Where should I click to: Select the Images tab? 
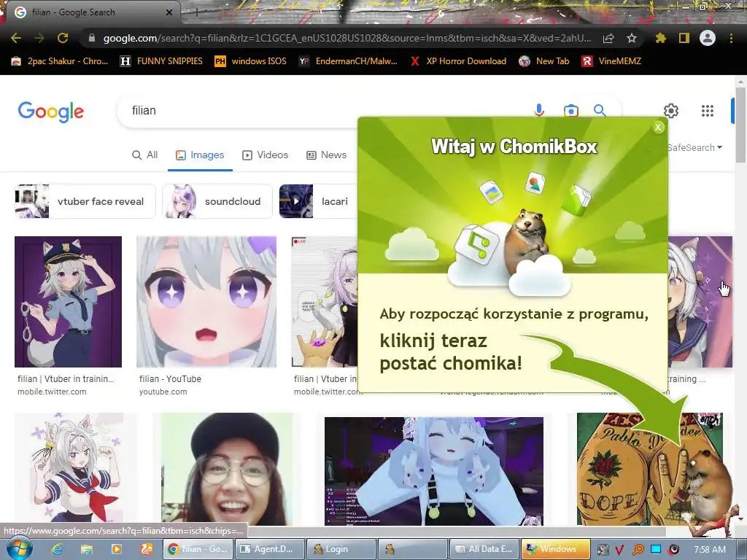200,155
